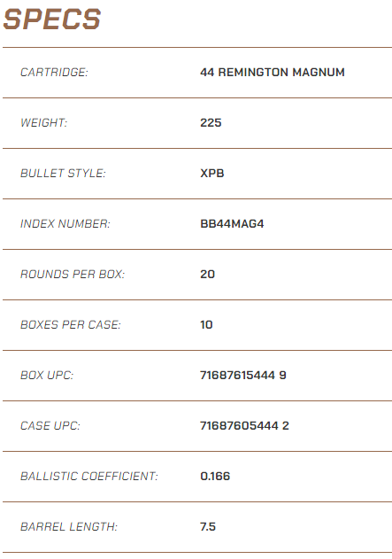Click the ballistic coefficient value 0.166

[x=215, y=477]
